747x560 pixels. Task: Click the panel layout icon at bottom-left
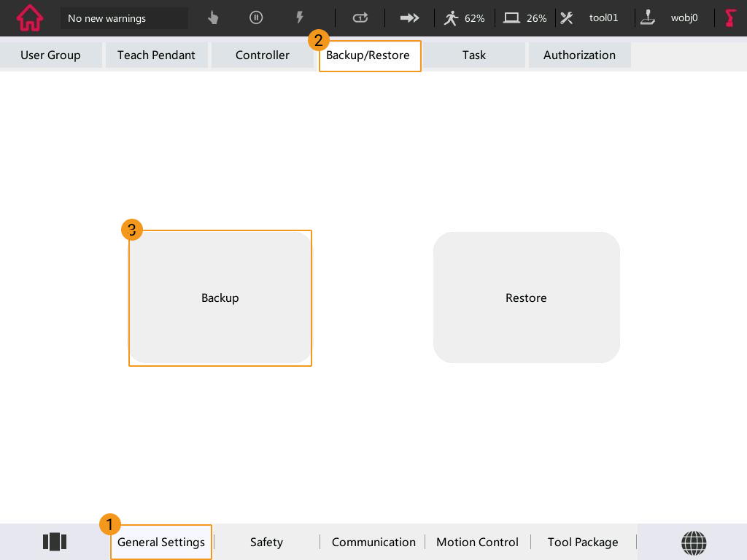click(55, 542)
